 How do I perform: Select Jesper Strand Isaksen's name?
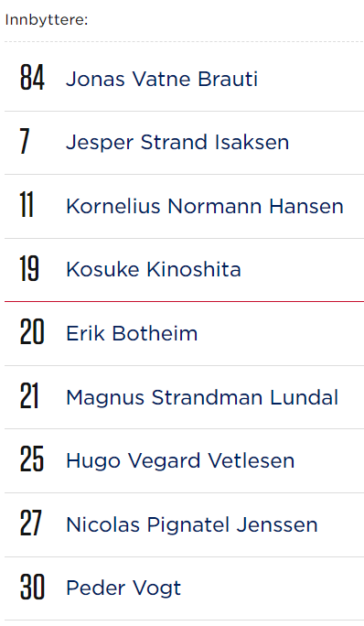177,143
